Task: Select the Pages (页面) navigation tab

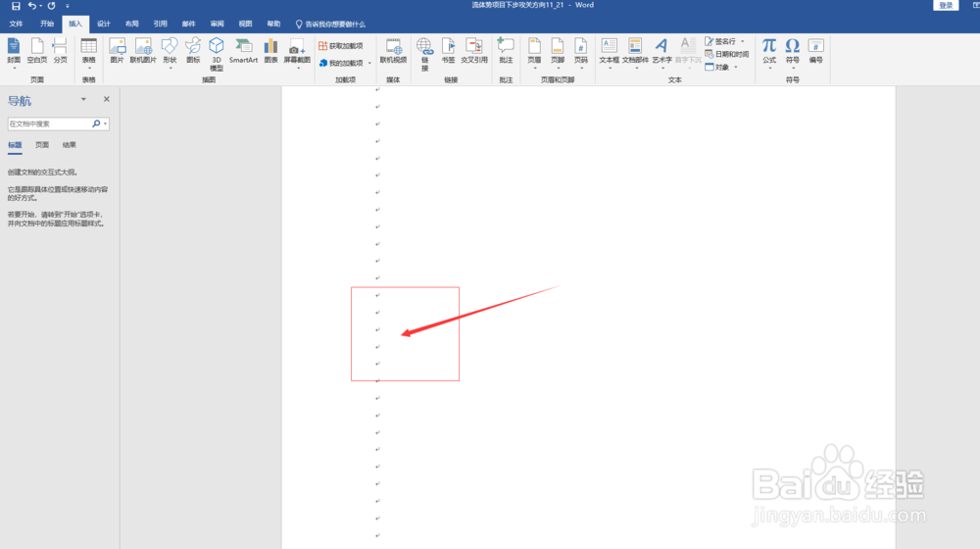Action: [x=42, y=145]
